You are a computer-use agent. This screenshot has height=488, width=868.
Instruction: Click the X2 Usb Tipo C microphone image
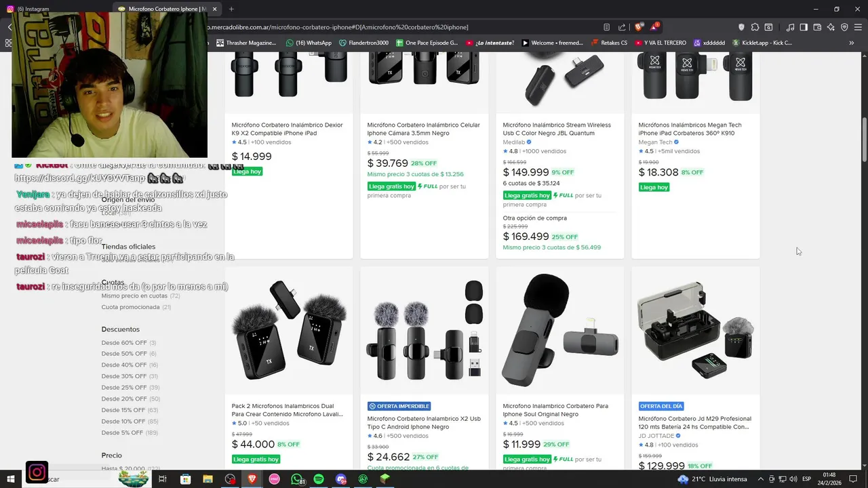coord(425,331)
